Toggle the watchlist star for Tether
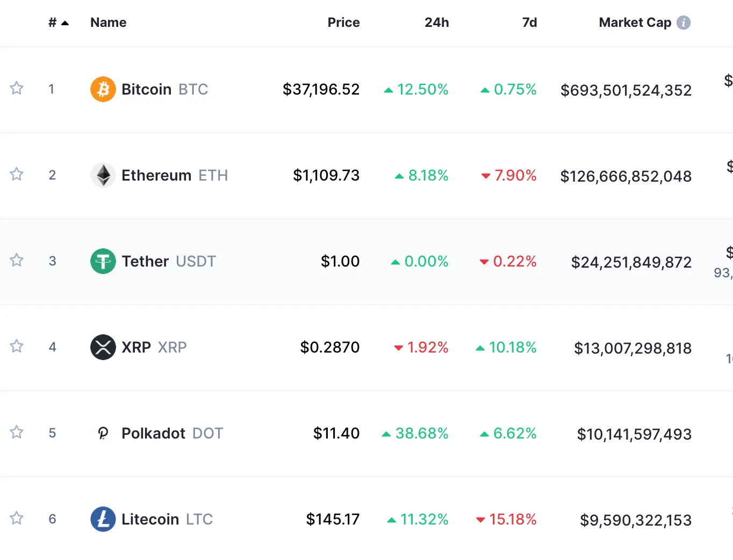 [x=17, y=260]
